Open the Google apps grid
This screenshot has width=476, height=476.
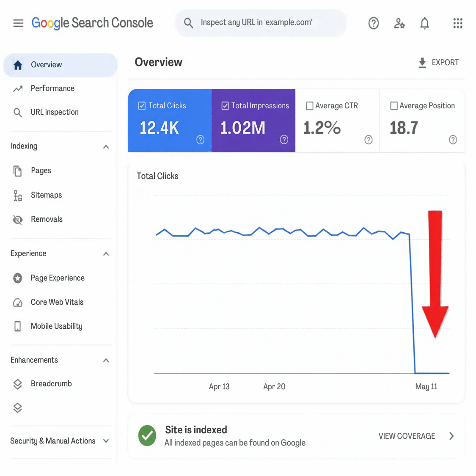(457, 23)
